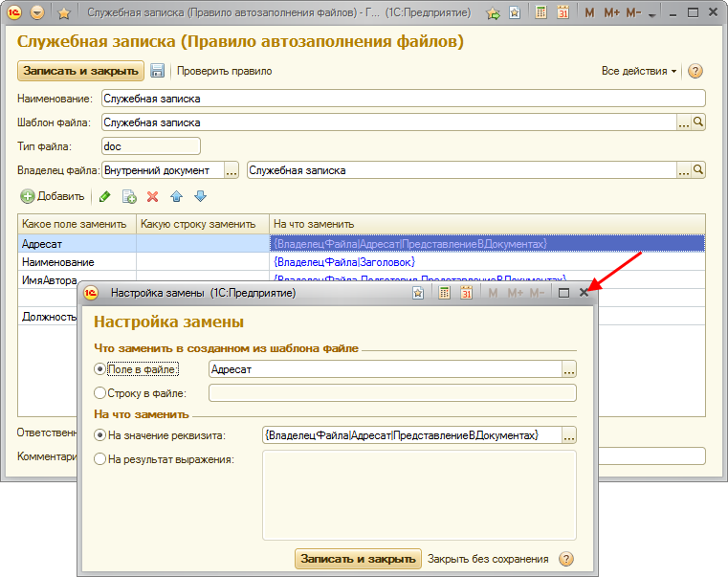Click '{ВладелецФайла|Заголовок}' cell

[488, 262]
